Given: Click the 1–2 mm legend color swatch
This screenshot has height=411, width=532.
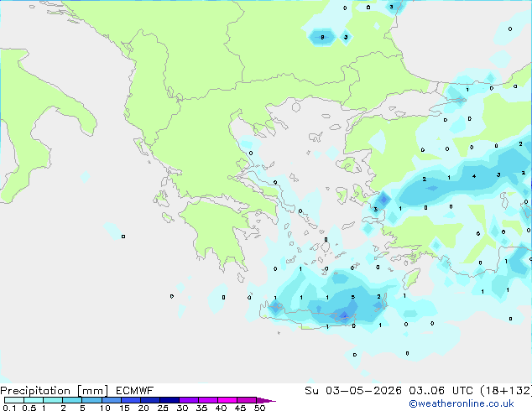Looking at the screenshot, I should point(53,400).
